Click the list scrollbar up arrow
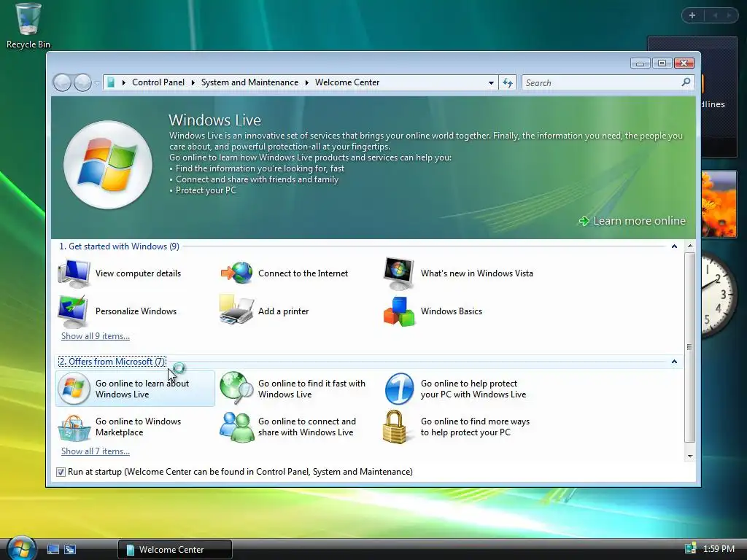The width and height of the screenshot is (747, 560). (x=690, y=246)
